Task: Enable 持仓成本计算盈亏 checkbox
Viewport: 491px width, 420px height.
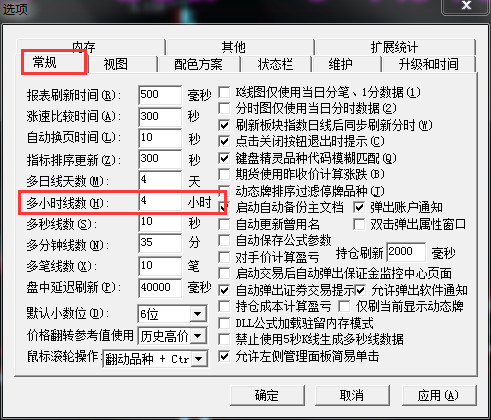Action: point(224,306)
